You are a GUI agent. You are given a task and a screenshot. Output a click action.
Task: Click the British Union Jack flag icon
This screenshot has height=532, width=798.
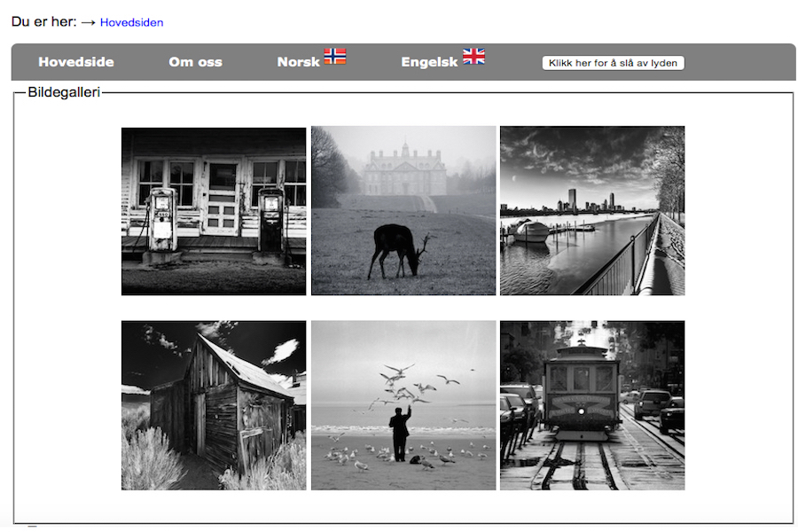[473, 57]
